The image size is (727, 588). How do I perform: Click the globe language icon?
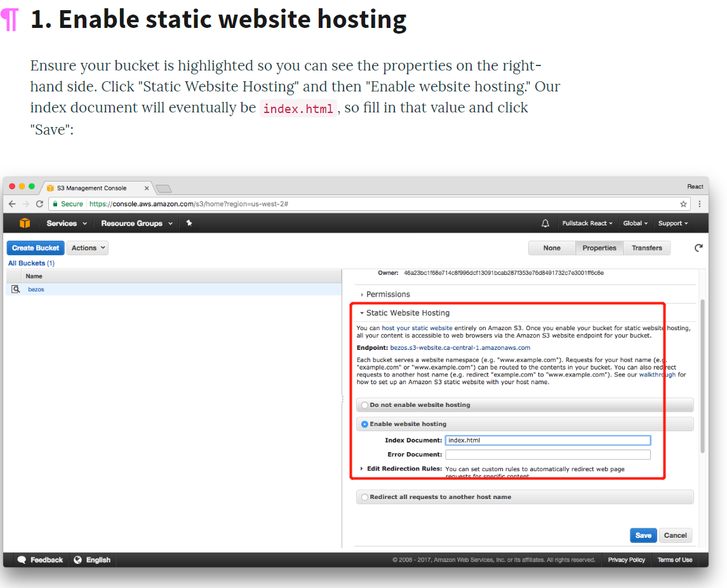point(78,559)
